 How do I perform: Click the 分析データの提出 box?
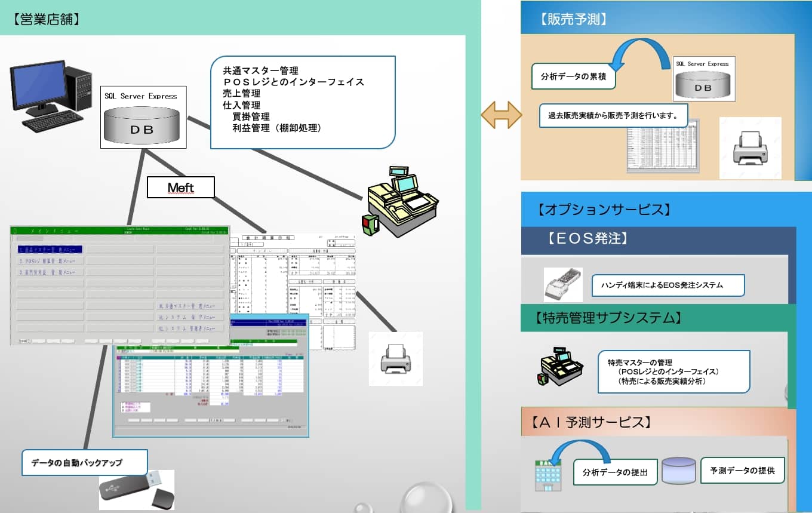point(616,472)
